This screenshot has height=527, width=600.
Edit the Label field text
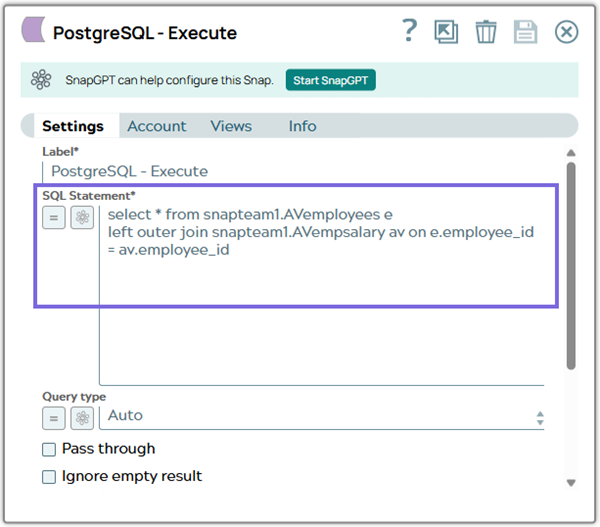click(x=293, y=171)
